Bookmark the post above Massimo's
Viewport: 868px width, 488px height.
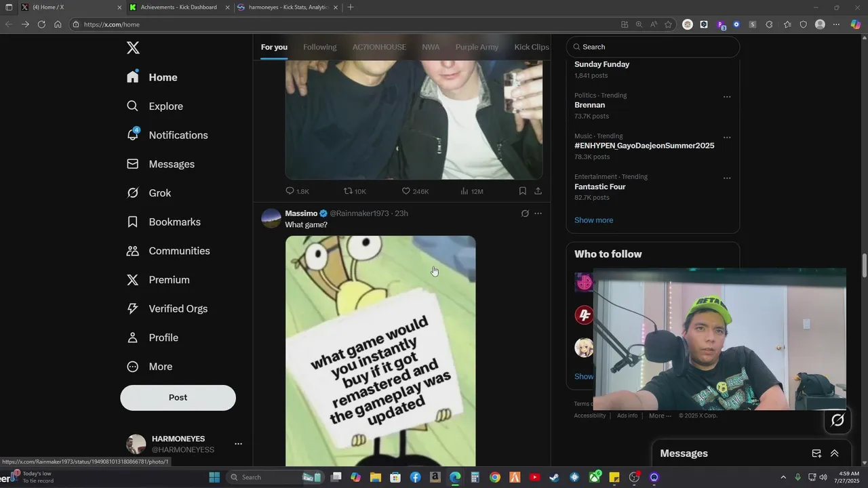[523, 191]
